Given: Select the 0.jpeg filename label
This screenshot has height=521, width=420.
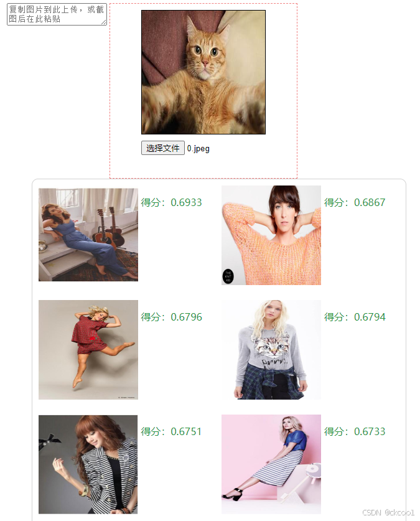Looking at the screenshot, I should (198, 148).
